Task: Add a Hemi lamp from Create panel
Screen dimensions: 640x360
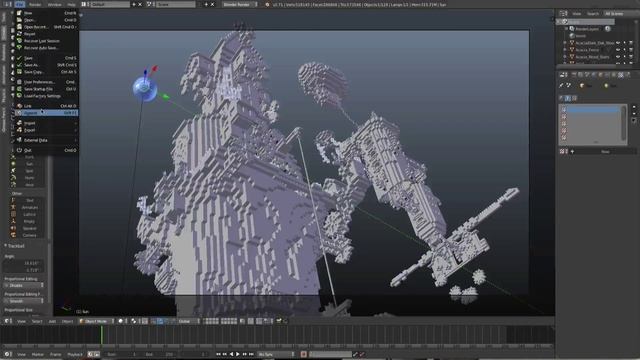Action: pos(29,178)
